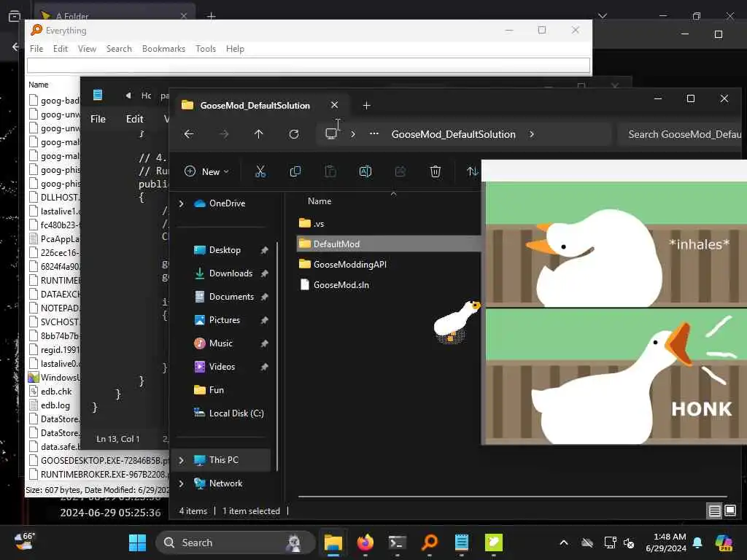Click the ellipsis in the Explorer address bar
The height and width of the screenshot is (560, 747).
[x=374, y=134]
